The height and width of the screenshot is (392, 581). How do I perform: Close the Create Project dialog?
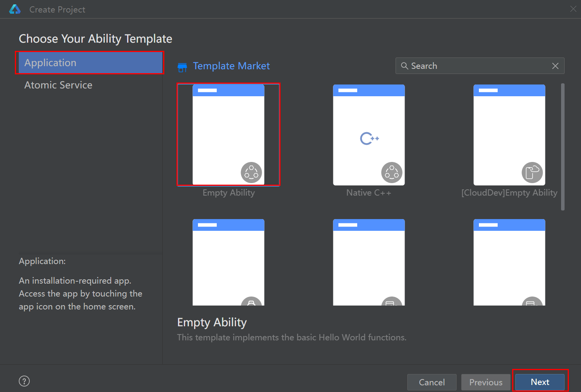(573, 9)
